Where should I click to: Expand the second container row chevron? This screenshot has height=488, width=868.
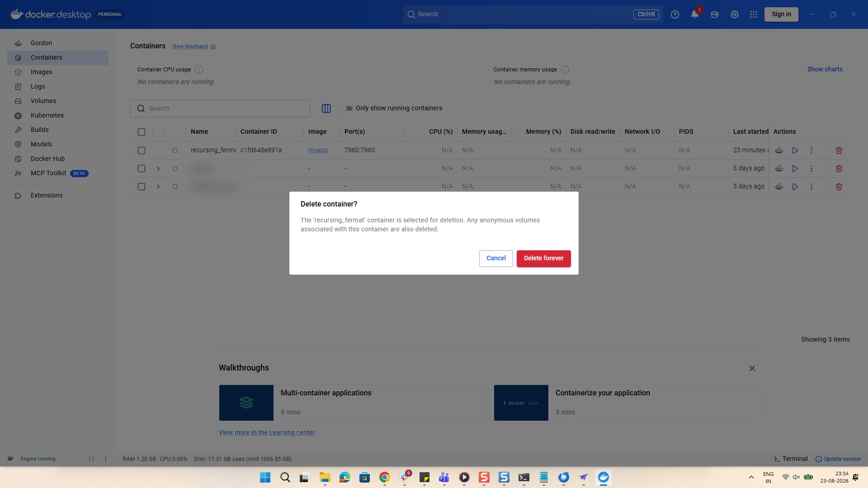(x=158, y=169)
